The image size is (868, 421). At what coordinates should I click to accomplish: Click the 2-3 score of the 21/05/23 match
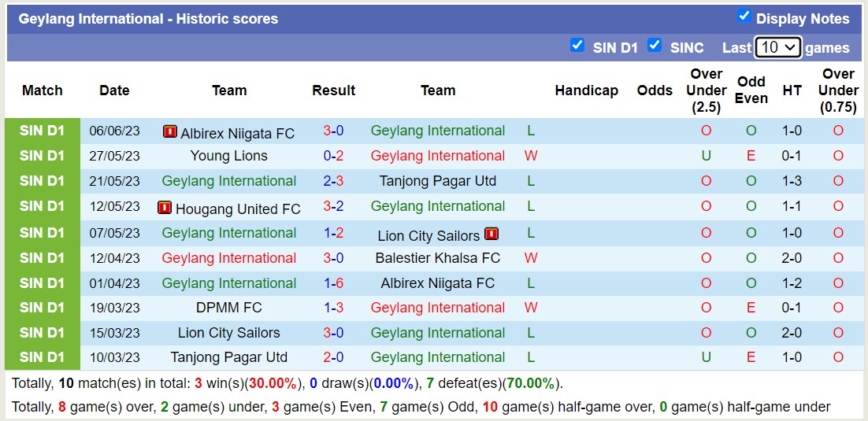pyautogui.click(x=333, y=181)
